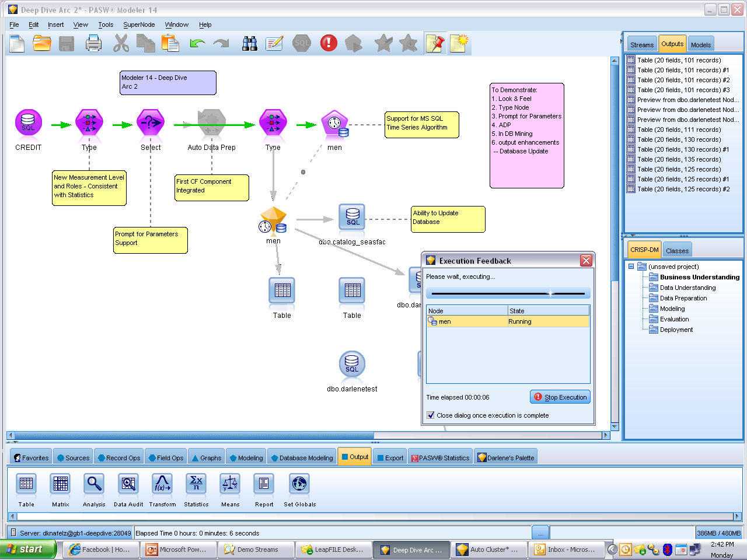The image size is (747, 560).
Task: Click the Stop Execution button
Action: click(x=560, y=397)
